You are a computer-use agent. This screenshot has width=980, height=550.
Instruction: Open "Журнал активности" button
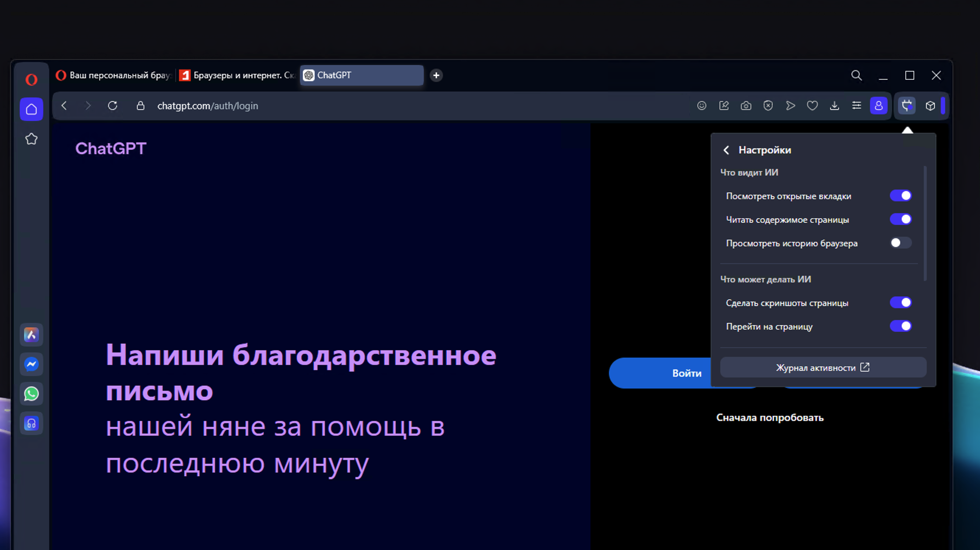tap(823, 368)
